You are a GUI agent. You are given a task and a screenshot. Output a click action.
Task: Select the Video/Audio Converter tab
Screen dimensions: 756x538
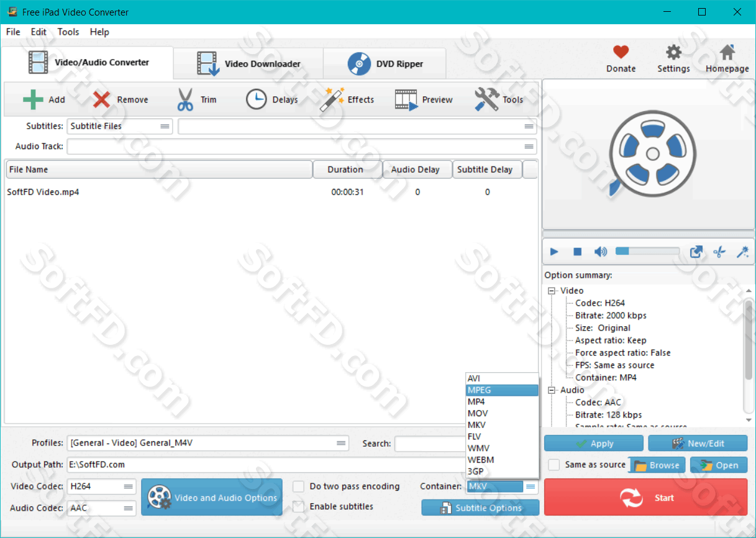click(88, 63)
